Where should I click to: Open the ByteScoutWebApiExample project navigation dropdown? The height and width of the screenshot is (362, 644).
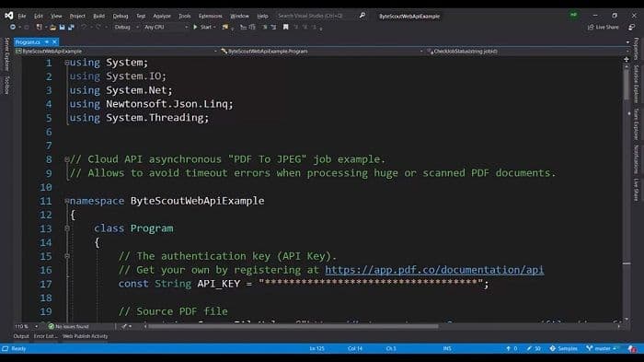click(116, 52)
